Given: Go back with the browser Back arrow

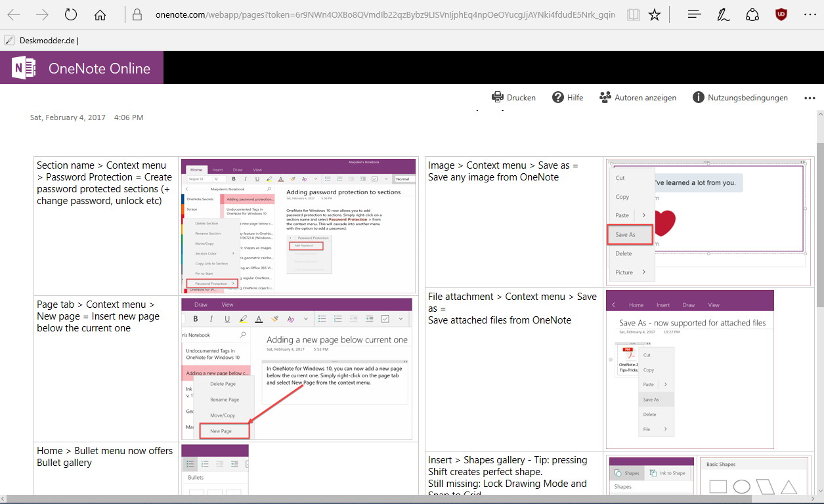Looking at the screenshot, I should (x=13, y=14).
